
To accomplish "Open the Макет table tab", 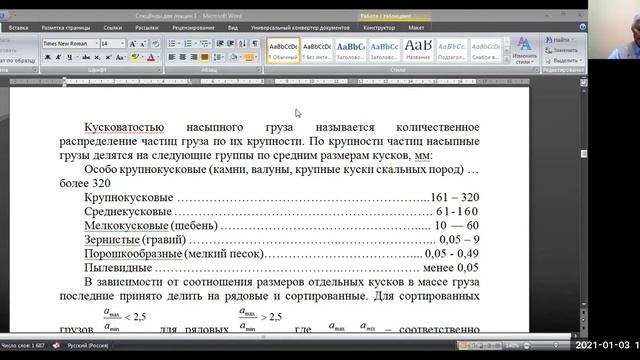I will pos(416,28).
